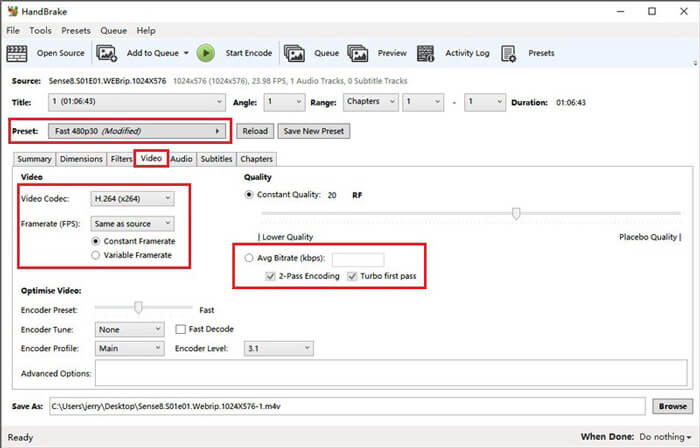Click the Browse button

click(673, 407)
